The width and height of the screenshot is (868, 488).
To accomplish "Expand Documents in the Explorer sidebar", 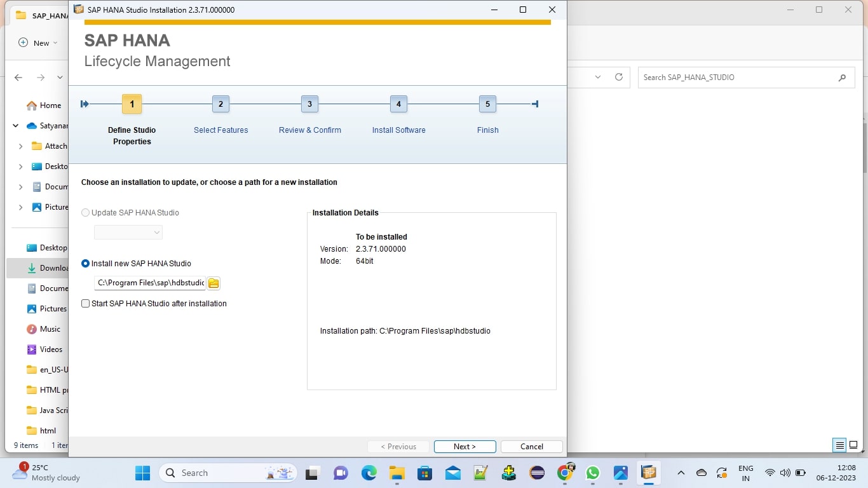I will (x=20, y=186).
